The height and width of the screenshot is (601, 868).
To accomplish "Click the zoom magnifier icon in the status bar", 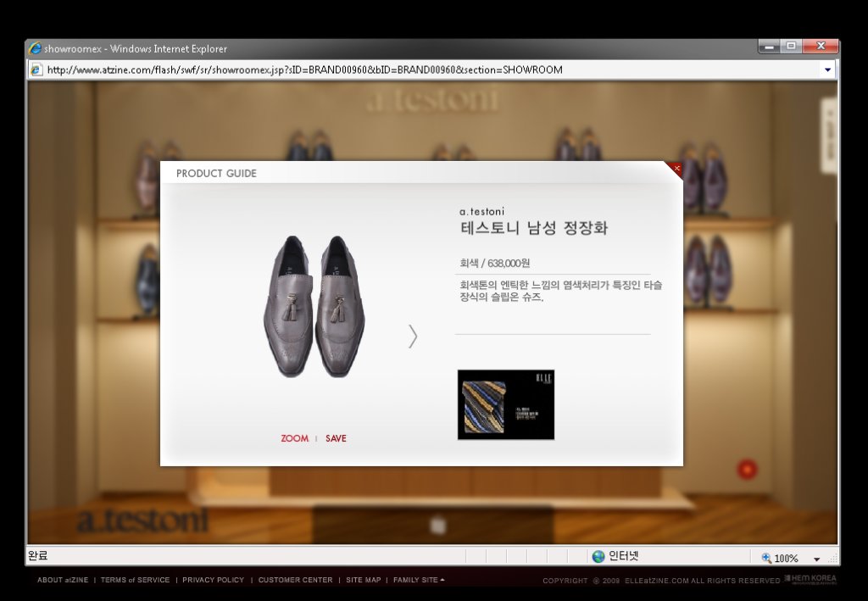I will (766, 558).
